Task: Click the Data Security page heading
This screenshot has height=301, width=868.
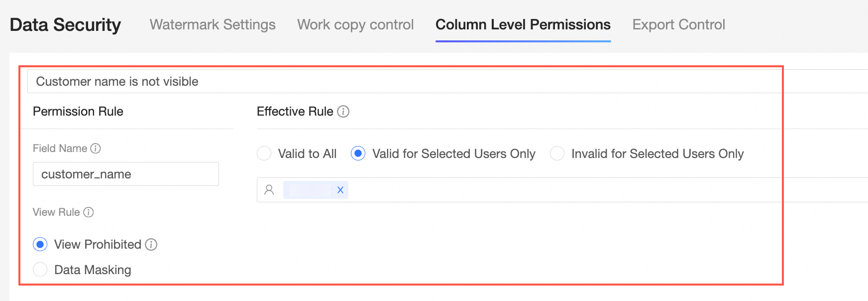Action: click(65, 24)
